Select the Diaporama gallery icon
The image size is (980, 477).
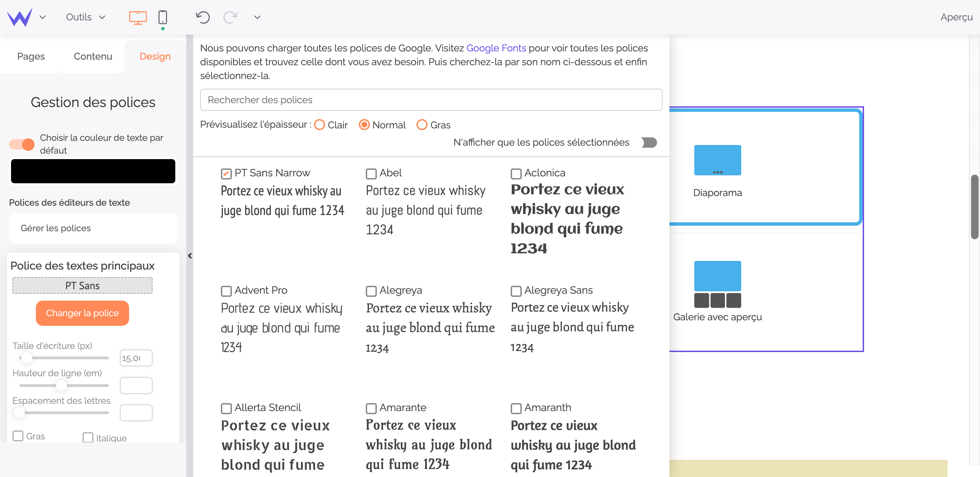point(717,160)
